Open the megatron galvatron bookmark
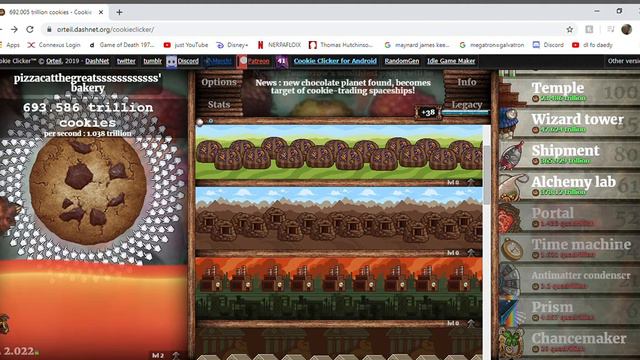The height and width of the screenshot is (360, 640). 491,45
